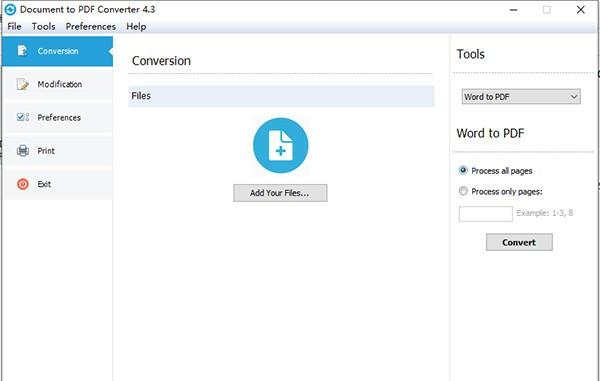The width and height of the screenshot is (600, 381).
Task: Click the Preferences checklist icon
Action: pos(23,117)
